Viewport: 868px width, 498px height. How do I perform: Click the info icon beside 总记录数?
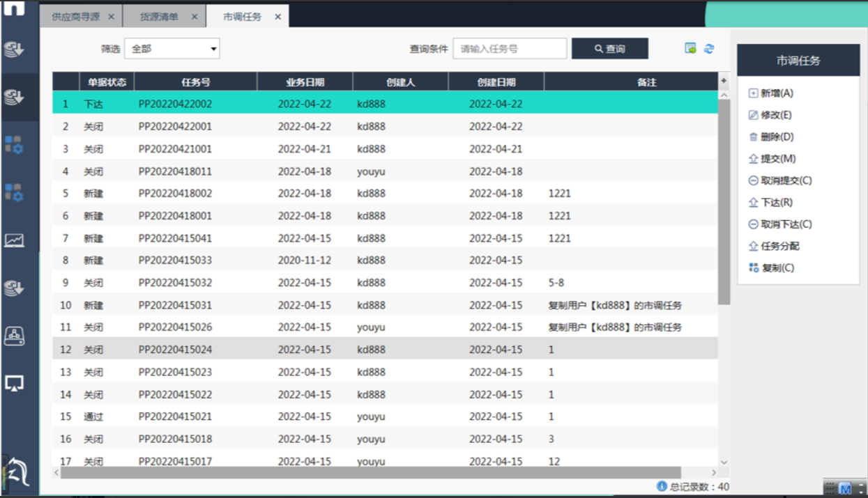point(662,487)
